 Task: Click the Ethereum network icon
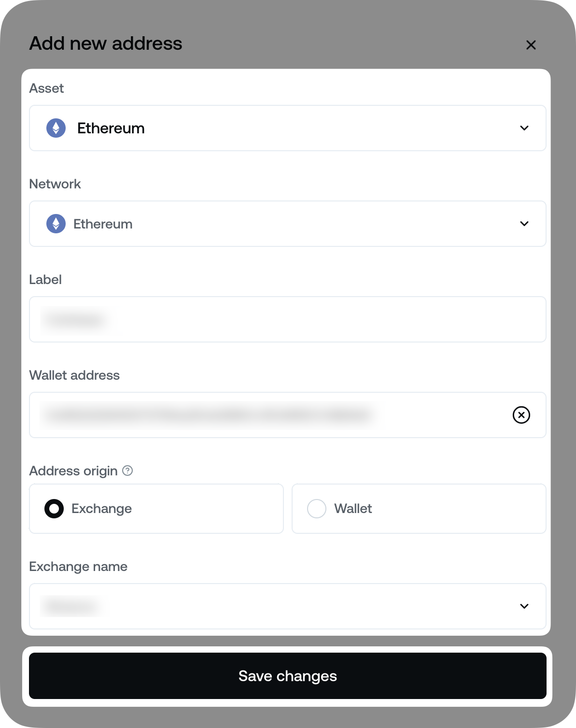56,224
